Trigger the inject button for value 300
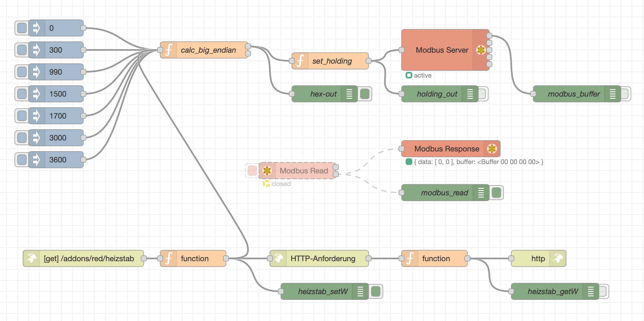Image resolution: width=644 pixels, height=321 pixels. 22,50
